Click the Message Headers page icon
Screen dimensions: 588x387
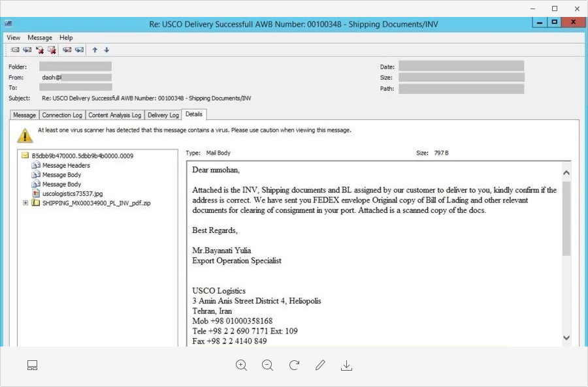click(x=36, y=165)
